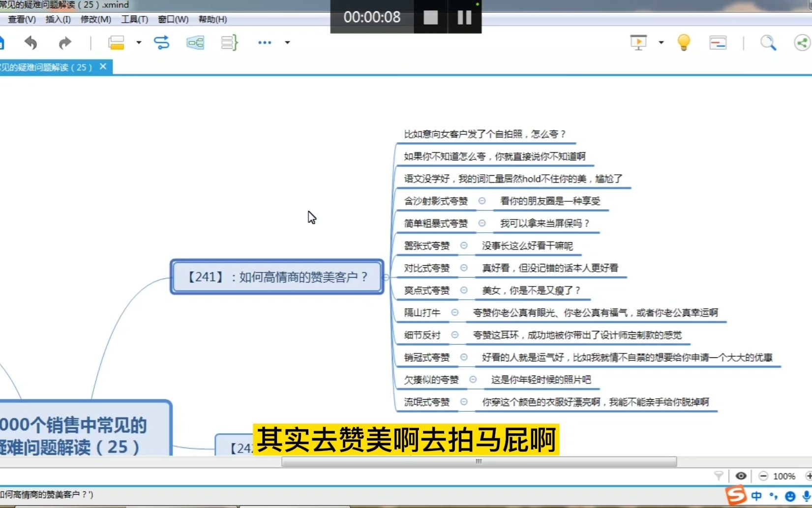Open the 修改(M) menu

click(x=95, y=19)
